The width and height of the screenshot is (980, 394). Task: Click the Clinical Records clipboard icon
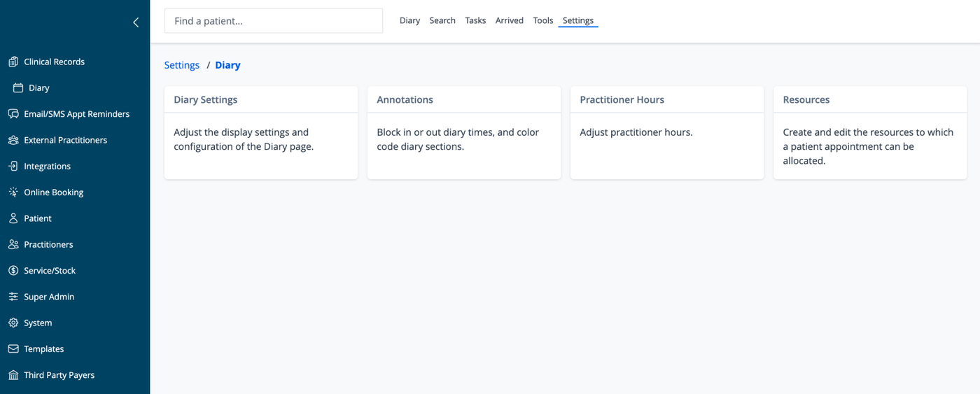pos(13,62)
